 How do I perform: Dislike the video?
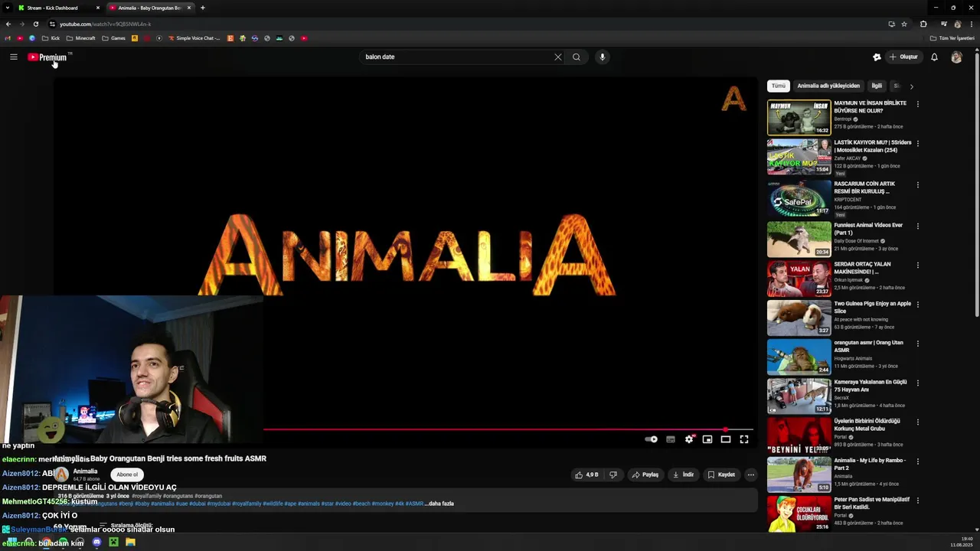click(612, 474)
